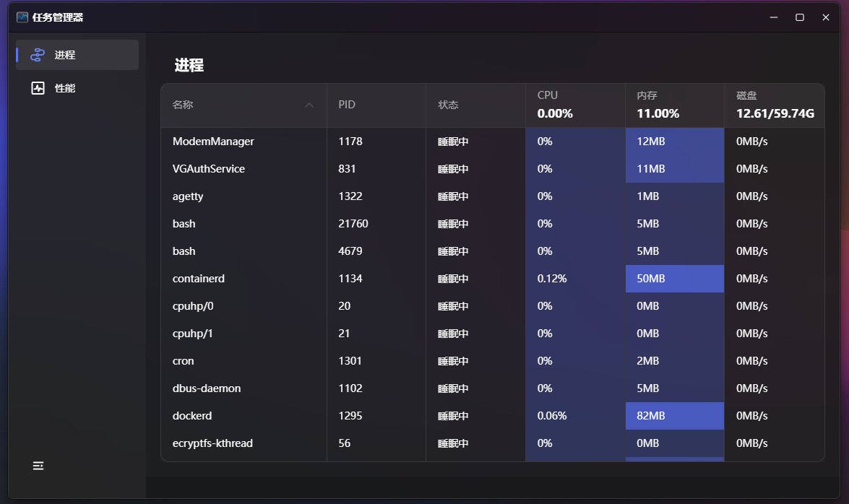849x504 pixels.
Task: Click the 82MB memory usage bar cell
Action: (x=674, y=416)
